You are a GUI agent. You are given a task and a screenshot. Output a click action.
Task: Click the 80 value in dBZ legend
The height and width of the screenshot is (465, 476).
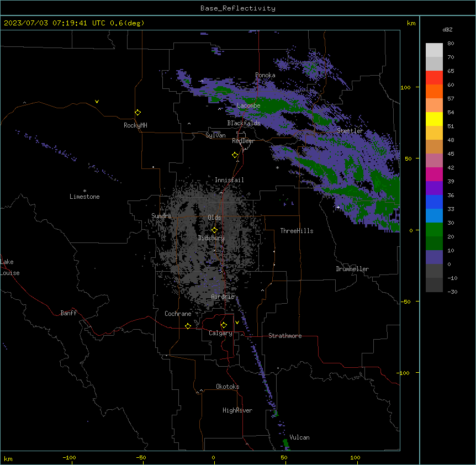point(451,44)
